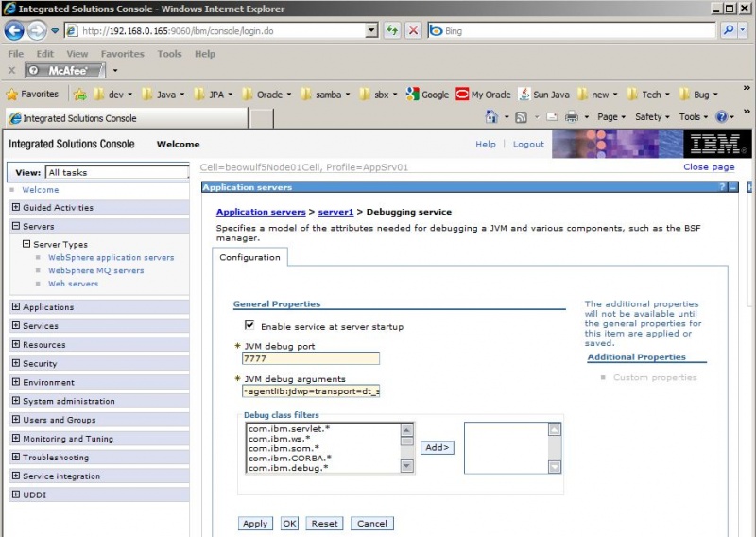This screenshot has width=756, height=537.
Task: Expand the Guided Activities tree node
Action: pyautogui.click(x=16, y=207)
